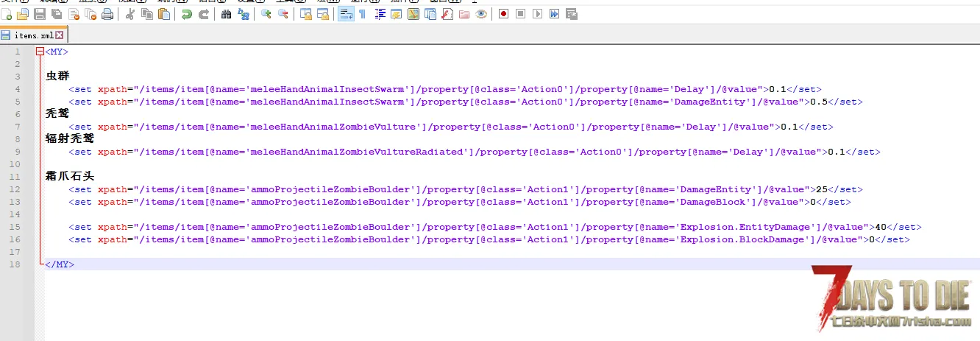The height and width of the screenshot is (341, 980).
Task: Toggle show all characters pilcrow icon
Action: click(x=362, y=14)
